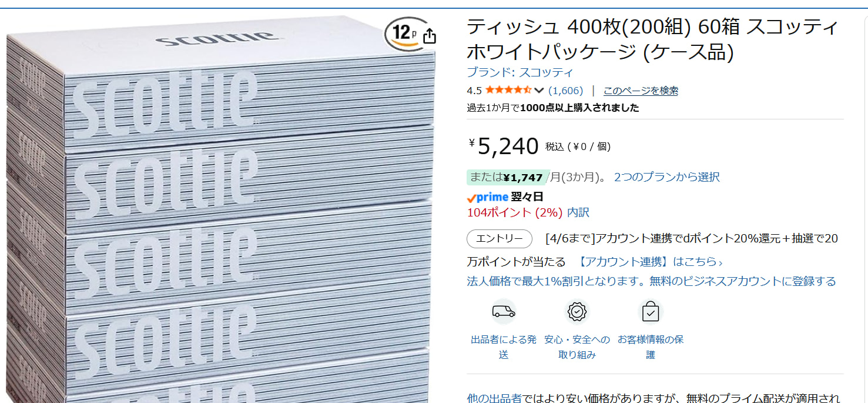Click the prime logo checkmark

coord(471,198)
